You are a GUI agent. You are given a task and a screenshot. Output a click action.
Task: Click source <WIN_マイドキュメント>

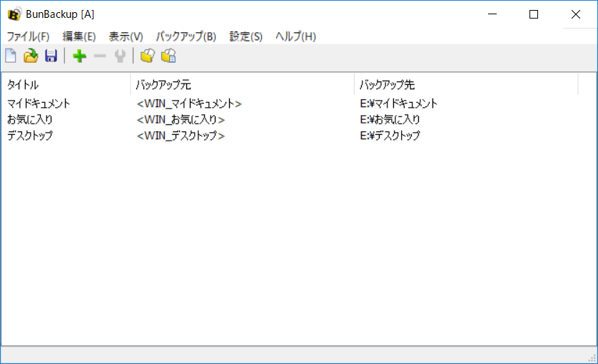[x=189, y=103]
